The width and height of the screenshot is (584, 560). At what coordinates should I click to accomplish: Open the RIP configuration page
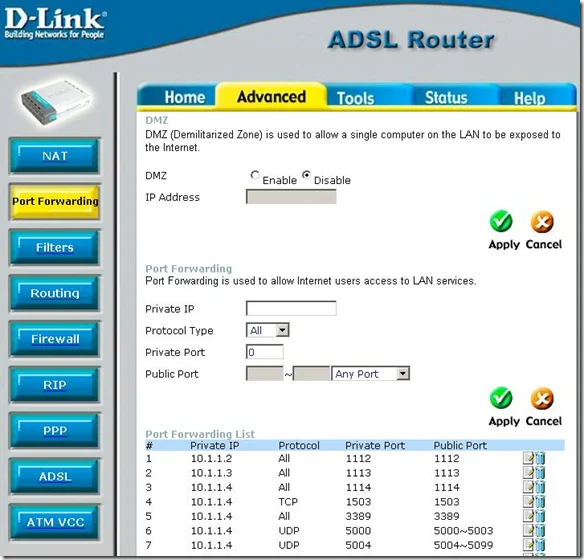55,385
